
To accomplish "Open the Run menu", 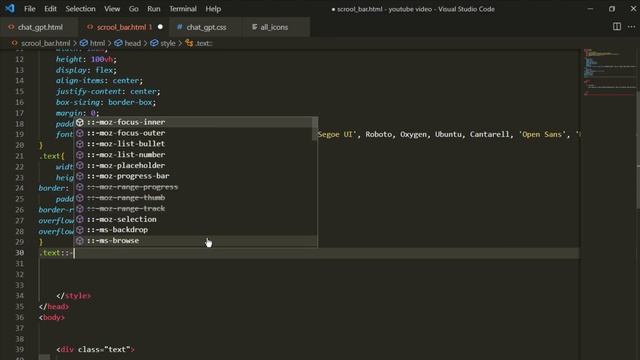I will (153, 9).
